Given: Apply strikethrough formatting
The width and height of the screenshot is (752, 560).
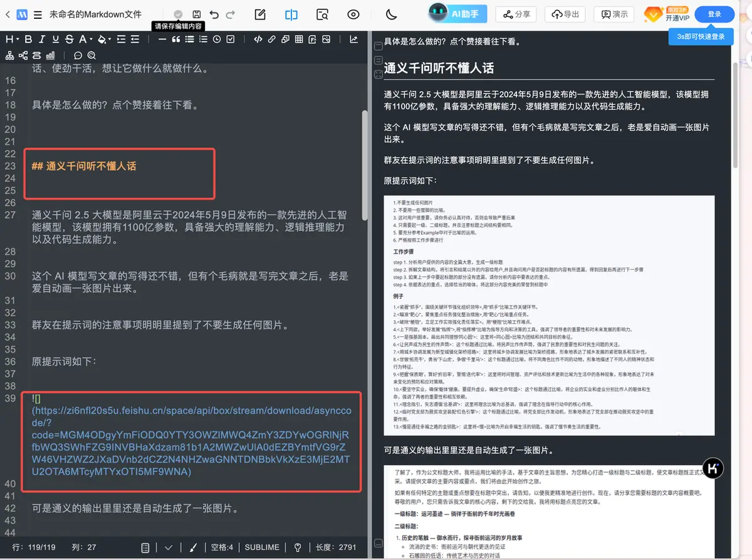Looking at the screenshot, I should (69, 39).
